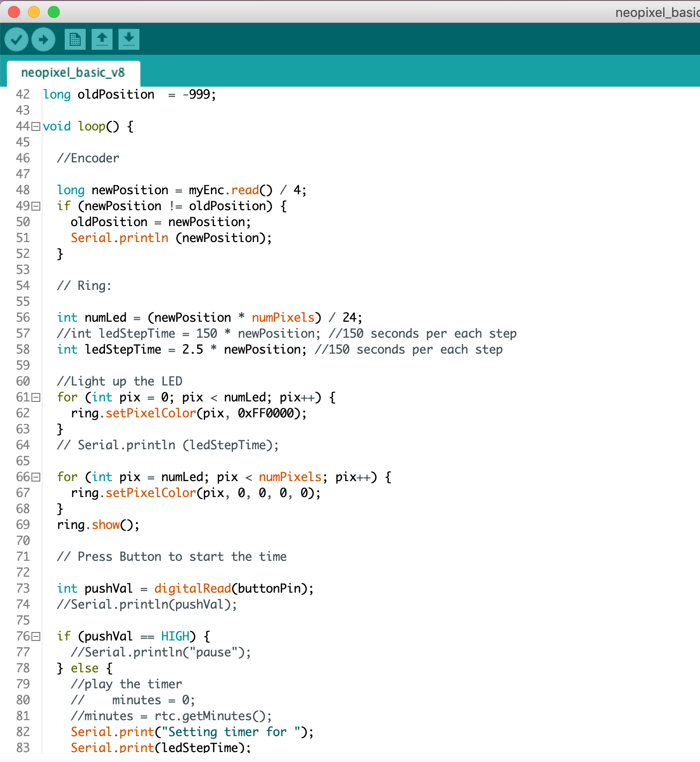Screen dimensions: 700x762
Task: Click '// Press Button to start the time'
Action: click(172, 557)
